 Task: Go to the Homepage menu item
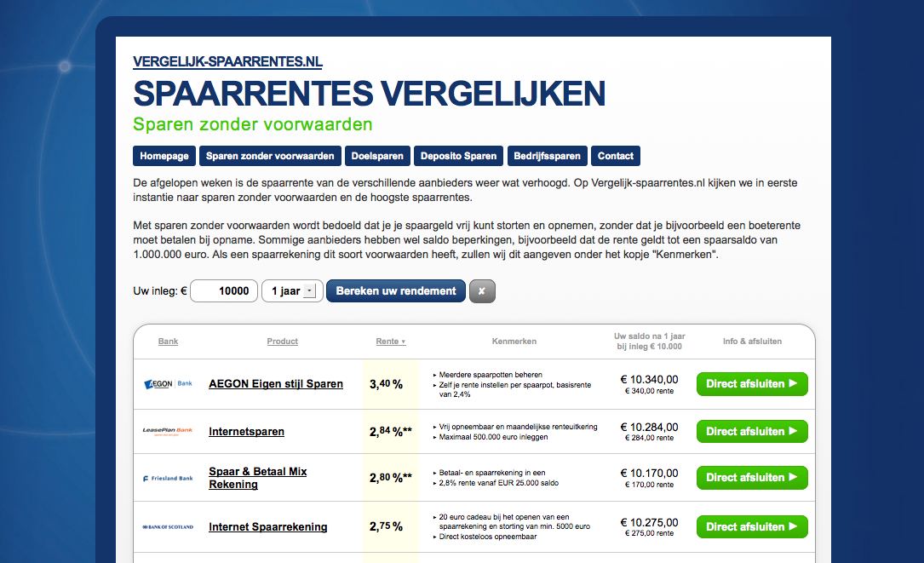pos(164,156)
